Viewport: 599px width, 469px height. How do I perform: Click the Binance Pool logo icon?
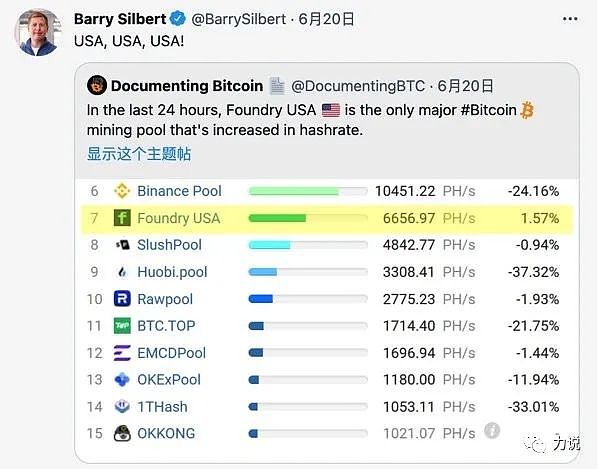pyautogui.click(x=122, y=191)
